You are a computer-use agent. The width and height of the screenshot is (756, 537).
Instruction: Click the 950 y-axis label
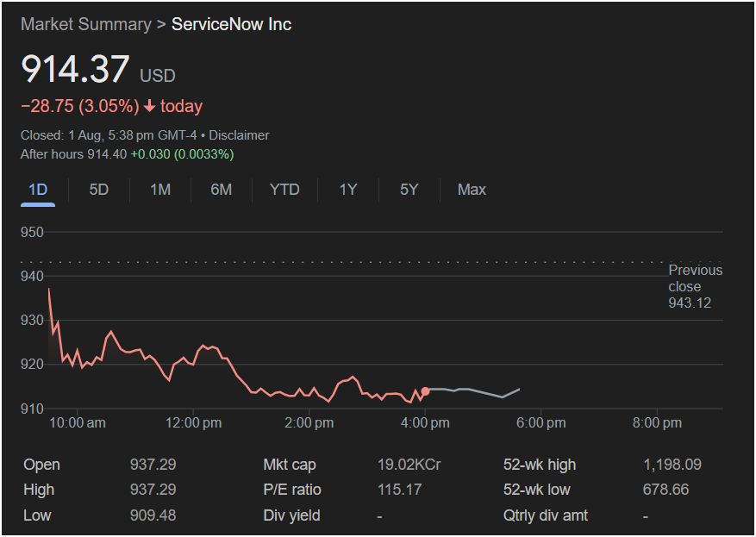coord(32,233)
